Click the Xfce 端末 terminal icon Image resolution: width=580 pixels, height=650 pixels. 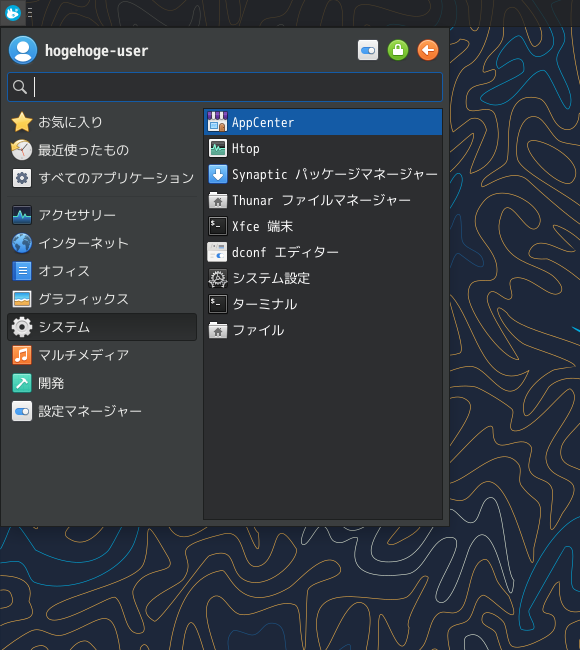(218, 226)
